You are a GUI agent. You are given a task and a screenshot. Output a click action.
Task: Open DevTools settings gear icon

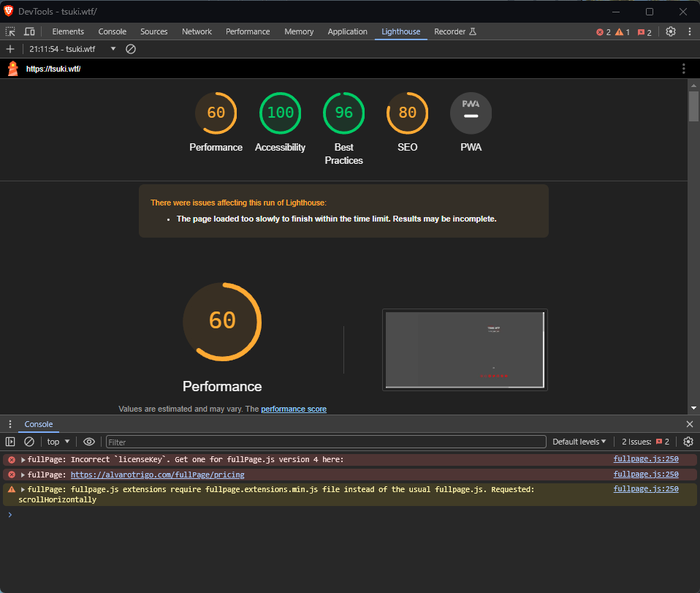point(670,31)
